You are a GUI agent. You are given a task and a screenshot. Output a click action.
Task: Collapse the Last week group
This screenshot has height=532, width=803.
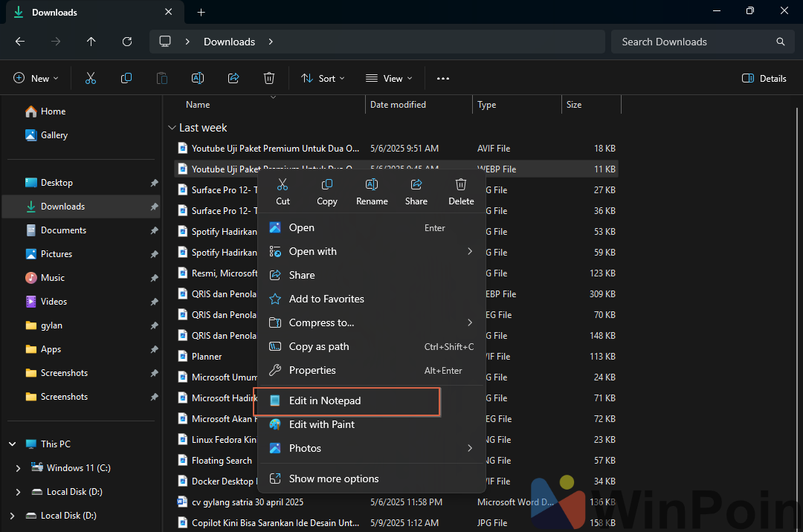[x=172, y=127]
